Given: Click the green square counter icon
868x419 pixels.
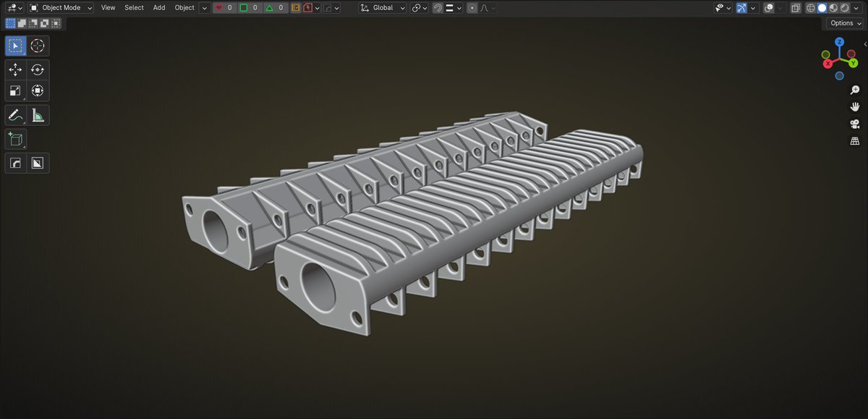Looking at the screenshot, I should (244, 7).
